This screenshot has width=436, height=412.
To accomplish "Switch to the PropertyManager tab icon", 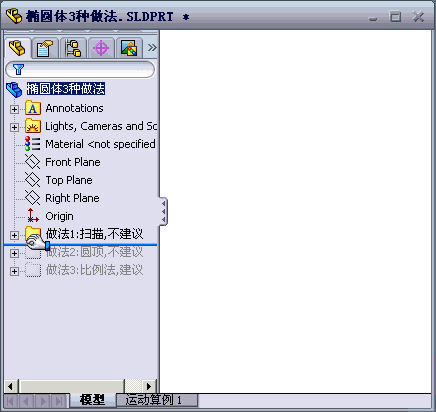I will (45, 48).
